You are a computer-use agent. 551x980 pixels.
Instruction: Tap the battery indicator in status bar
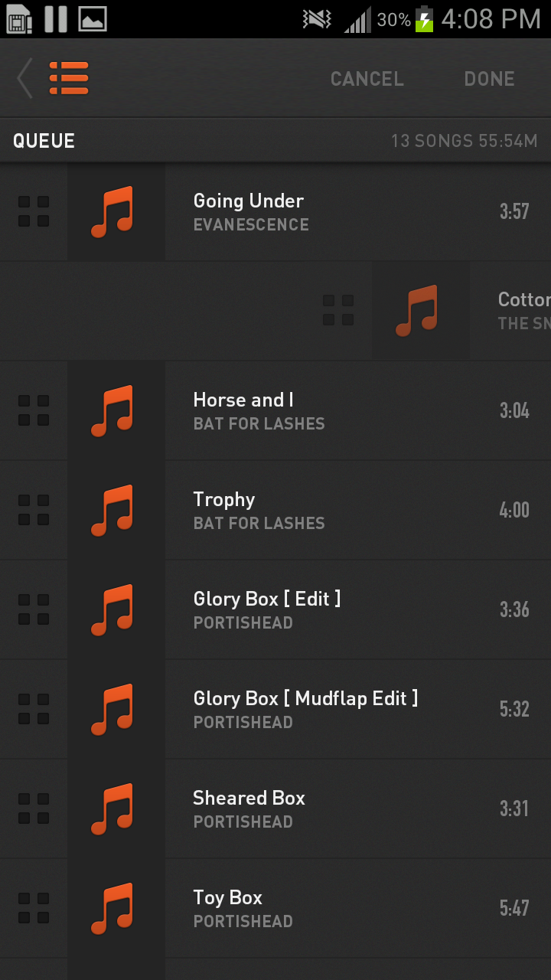(x=424, y=19)
